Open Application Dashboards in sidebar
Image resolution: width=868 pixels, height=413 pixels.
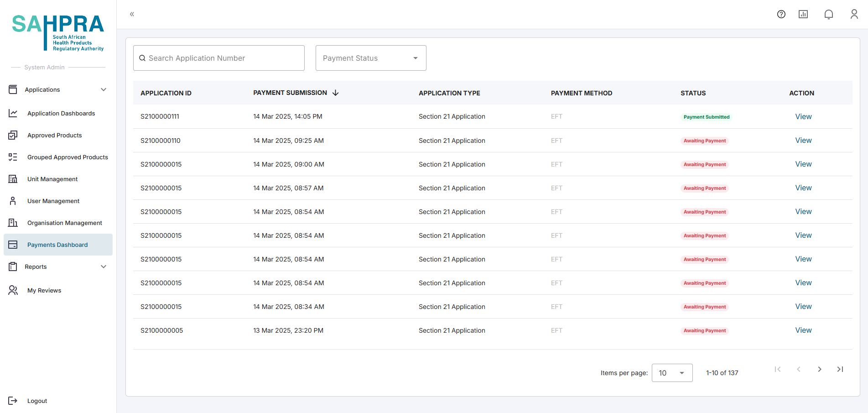[61, 113]
